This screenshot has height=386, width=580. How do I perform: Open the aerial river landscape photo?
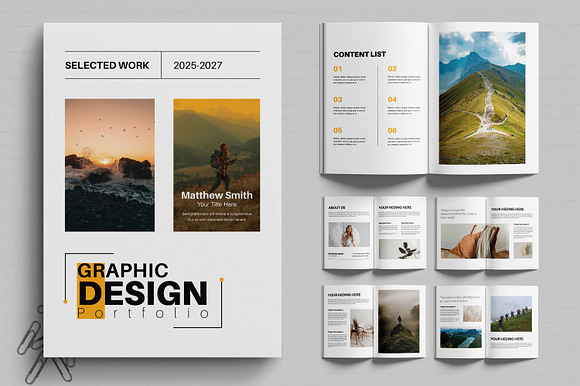click(x=461, y=338)
